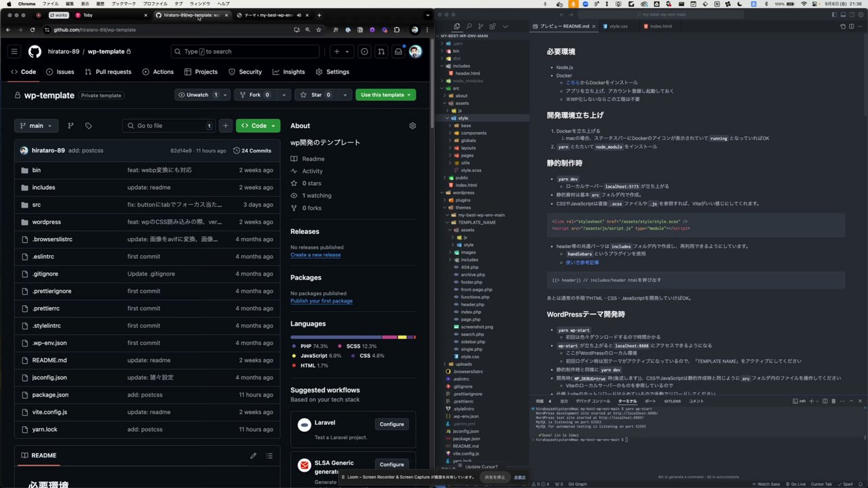Open Use this template dropdown
This screenshot has height=488, width=868.
click(x=386, y=95)
